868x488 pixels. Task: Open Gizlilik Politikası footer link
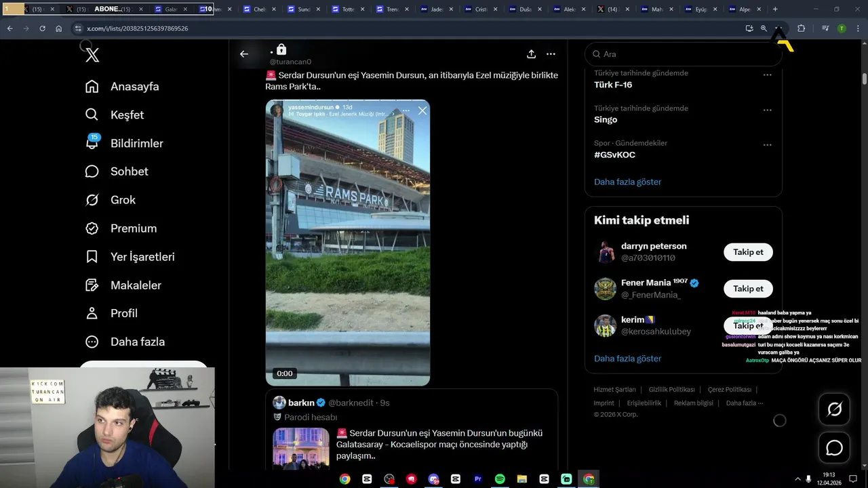[x=671, y=390]
